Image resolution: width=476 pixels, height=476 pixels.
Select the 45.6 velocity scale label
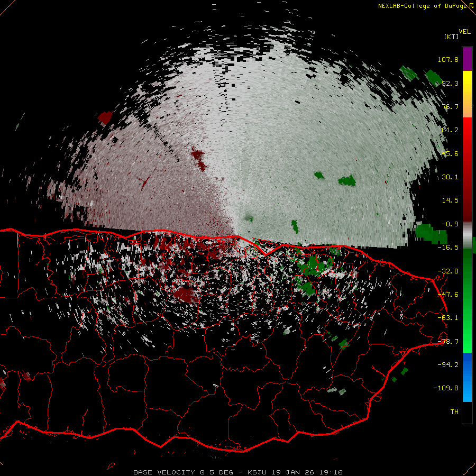(x=450, y=153)
